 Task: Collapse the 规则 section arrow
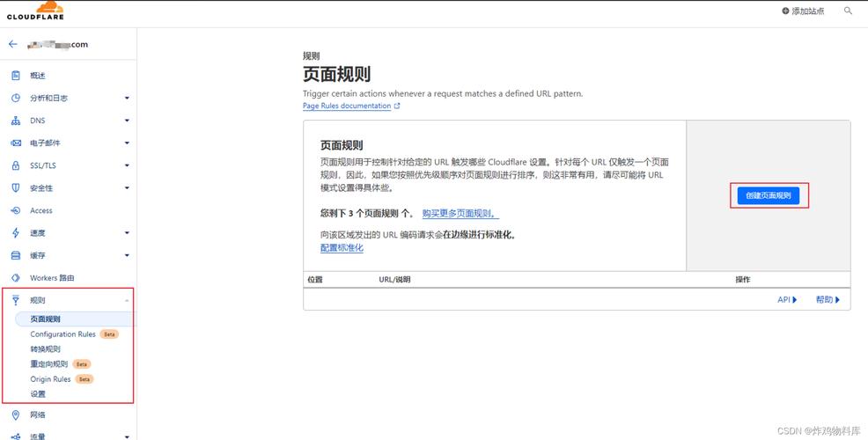click(x=127, y=301)
